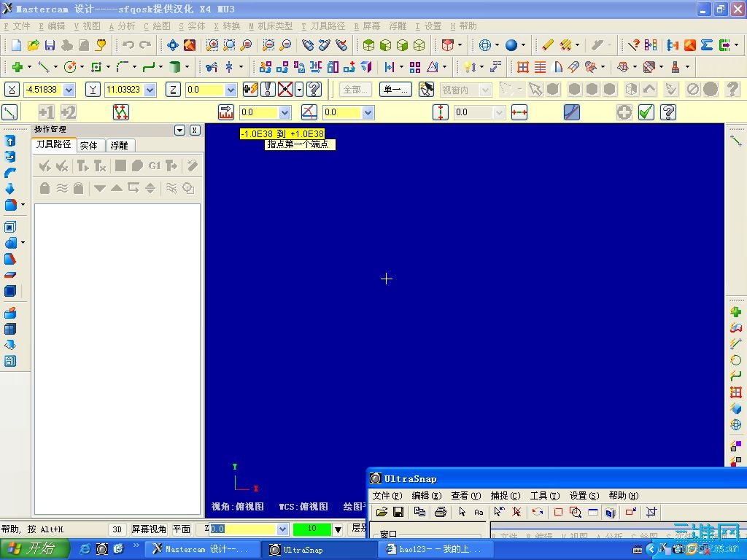Open the Operations Manager panel menu arrow

[x=179, y=130]
